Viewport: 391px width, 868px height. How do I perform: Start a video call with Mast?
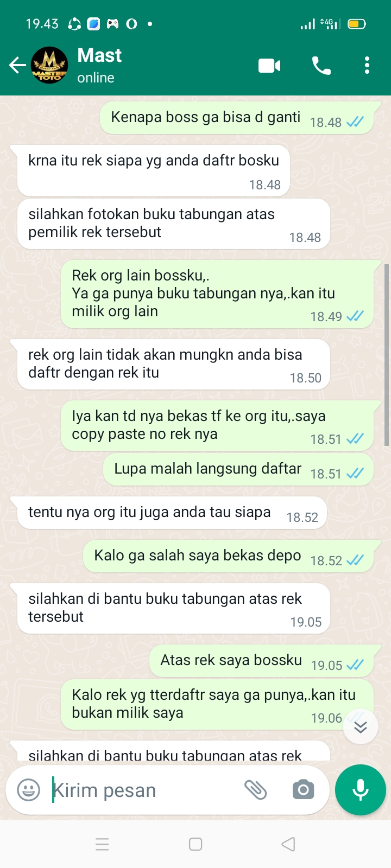(x=269, y=66)
